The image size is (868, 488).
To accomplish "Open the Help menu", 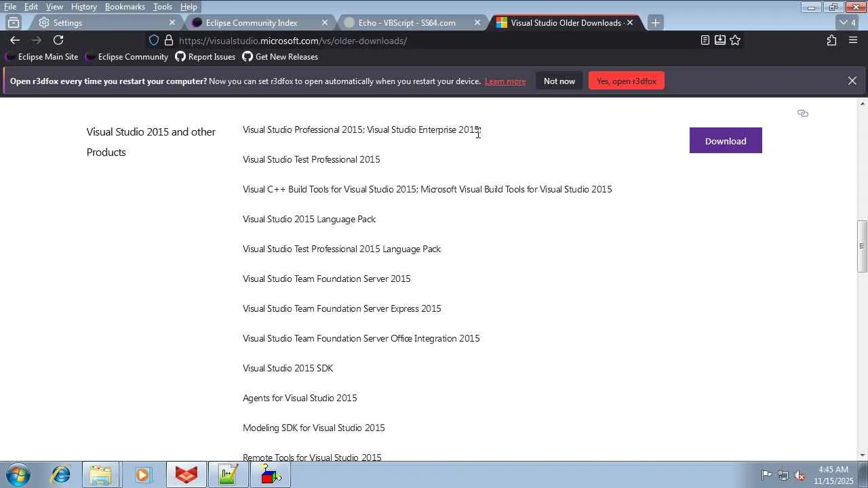I will [189, 7].
